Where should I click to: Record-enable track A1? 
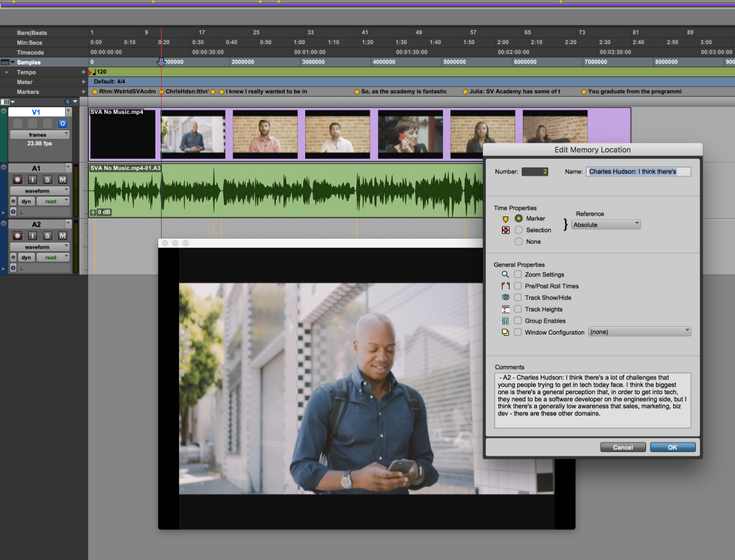[18, 179]
